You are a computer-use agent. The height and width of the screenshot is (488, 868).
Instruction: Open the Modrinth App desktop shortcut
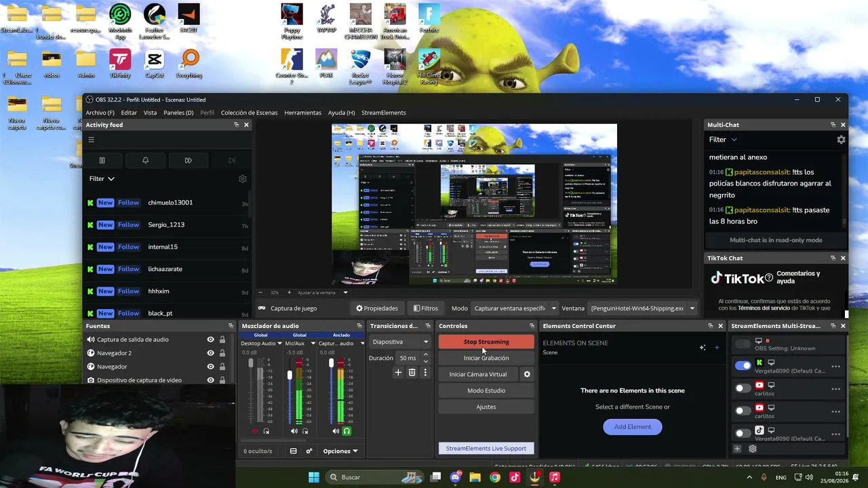120,22
